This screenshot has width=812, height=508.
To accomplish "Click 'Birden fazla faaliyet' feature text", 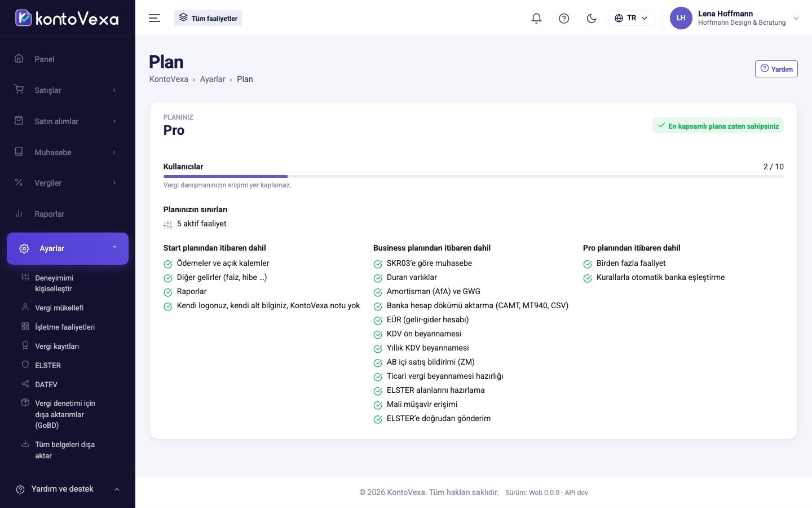I will click(x=631, y=263).
